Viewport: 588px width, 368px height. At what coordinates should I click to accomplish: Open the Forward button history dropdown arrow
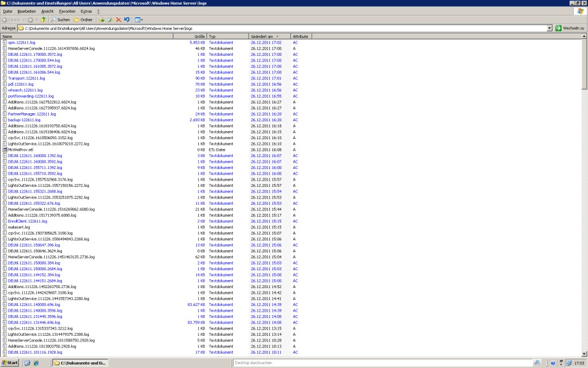(x=36, y=20)
